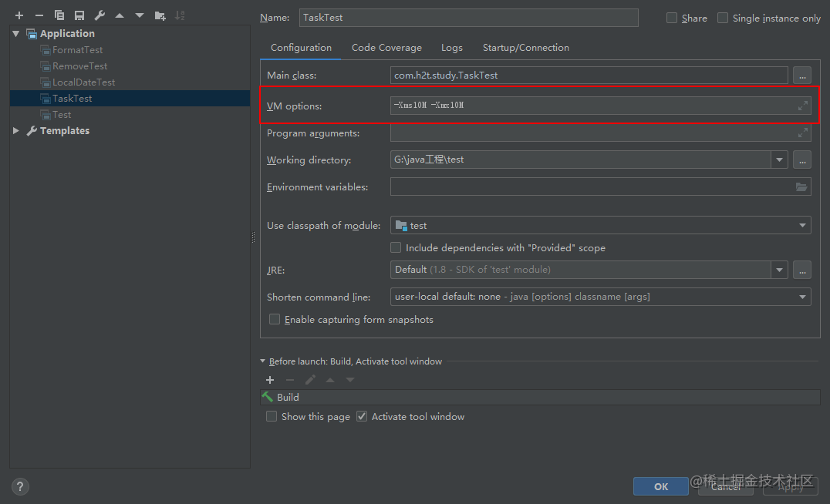Open the JRE dropdown arrow
This screenshot has height=504, width=830.
(x=779, y=270)
